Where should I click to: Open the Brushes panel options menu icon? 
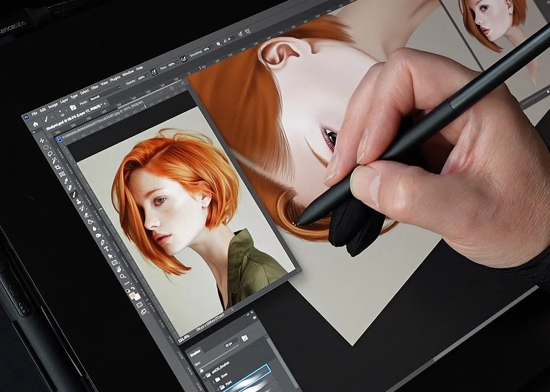tap(254, 318)
